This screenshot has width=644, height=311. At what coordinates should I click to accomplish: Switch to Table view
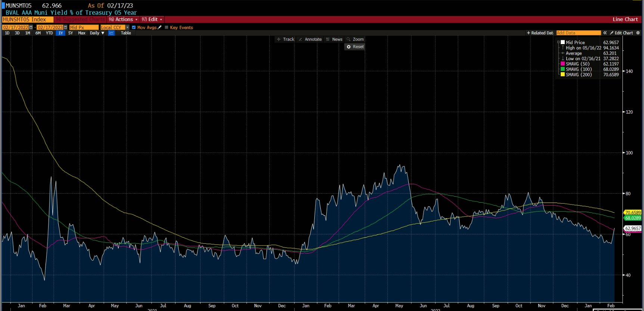click(126, 33)
